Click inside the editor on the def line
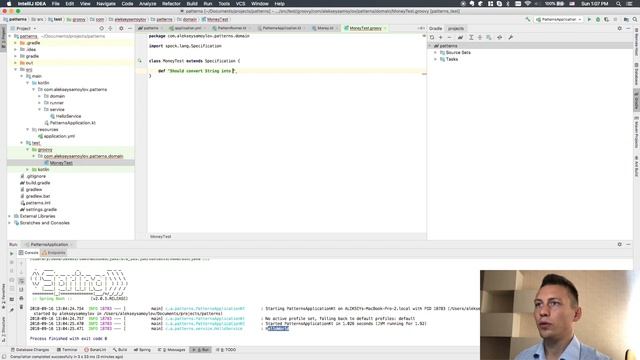This screenshot has width=640, height=360. pos(286,71)
